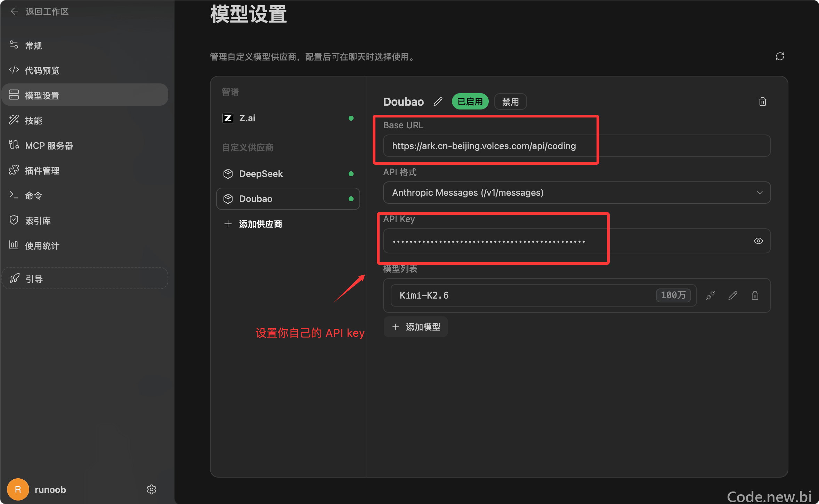Launch the 引导 onboarding guide
The image size is (819, 504).
pos(85,278)
